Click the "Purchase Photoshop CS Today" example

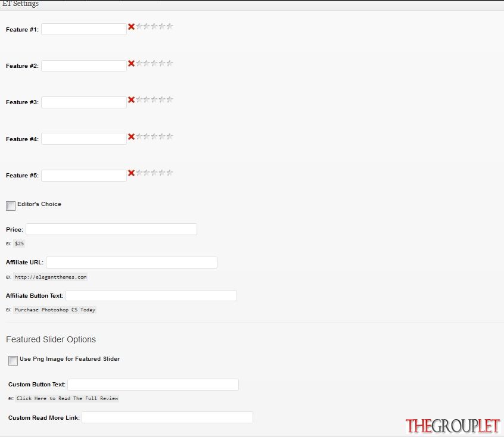pos(55,310)
